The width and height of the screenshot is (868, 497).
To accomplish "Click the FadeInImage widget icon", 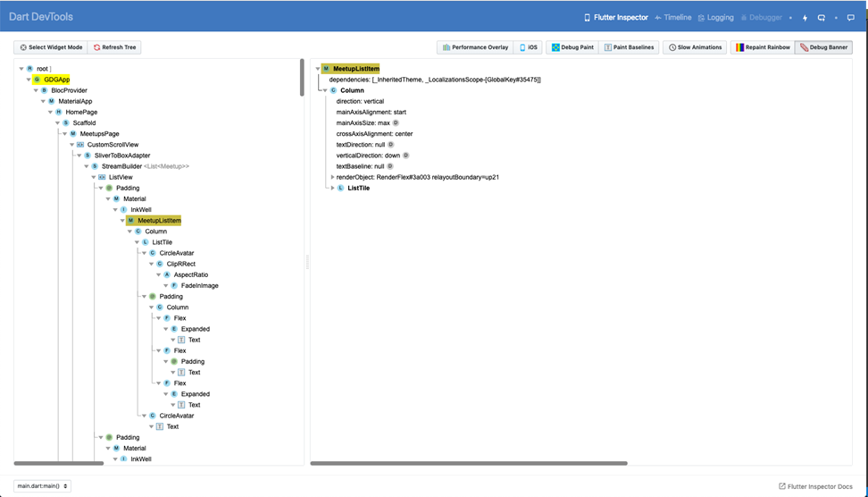I will tap(174, 286).
